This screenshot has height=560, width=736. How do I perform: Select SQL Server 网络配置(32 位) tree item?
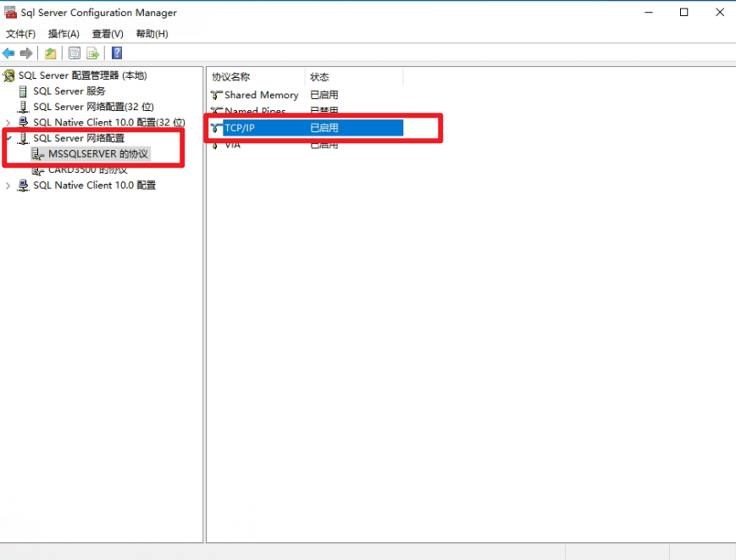(x=93, y=107)
